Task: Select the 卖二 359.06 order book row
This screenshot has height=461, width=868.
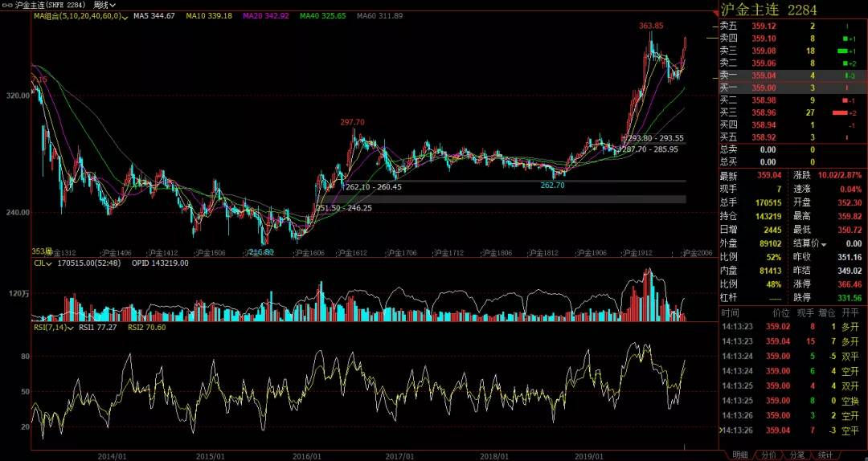Action: (x=793, y=63)
